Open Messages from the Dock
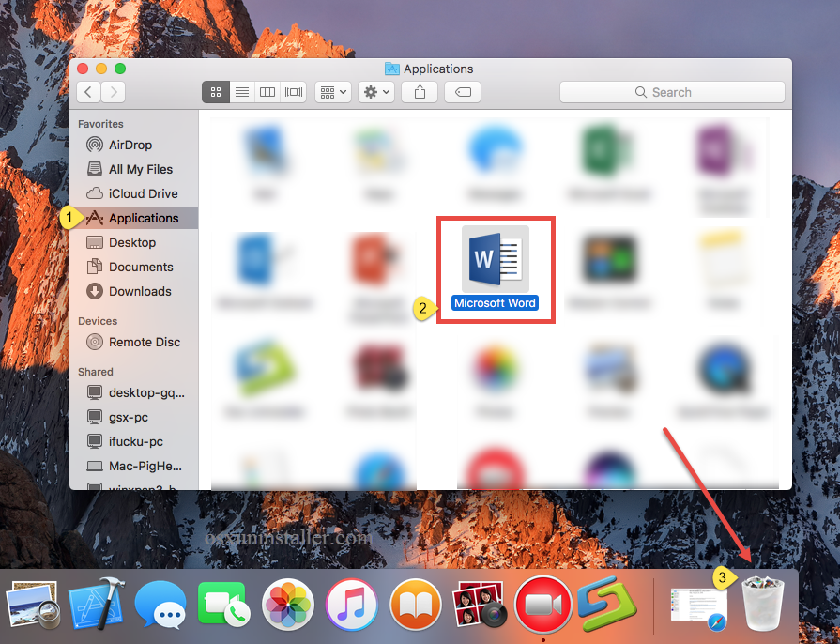 tap(160, 606)
